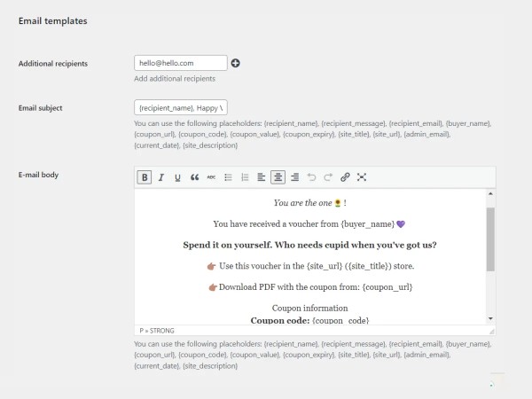Redo last edit in editor
Screen dimensions: 532x399
(x=328, y=177)
